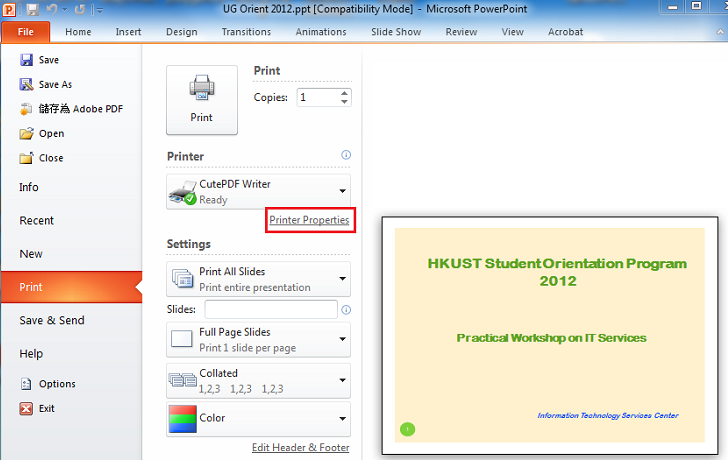
Task: Expand the Collated dropdown
Action: coord(341,380)
